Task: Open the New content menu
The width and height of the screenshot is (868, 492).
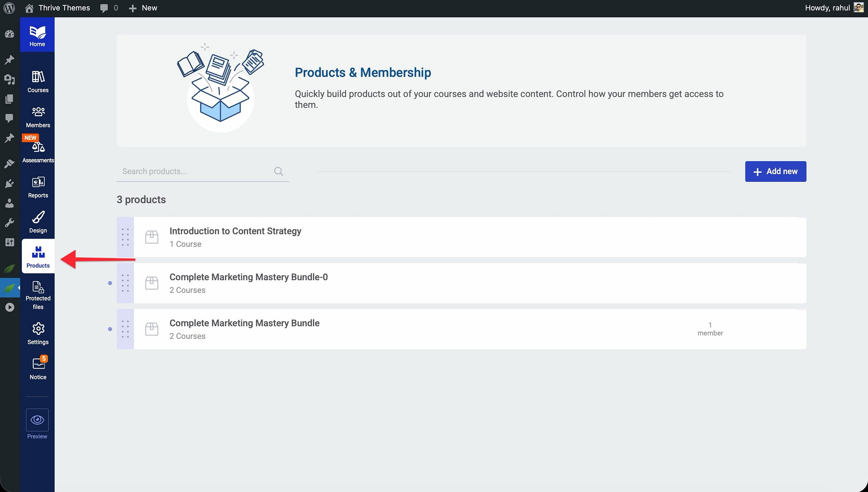Action: tap(143, 8)
